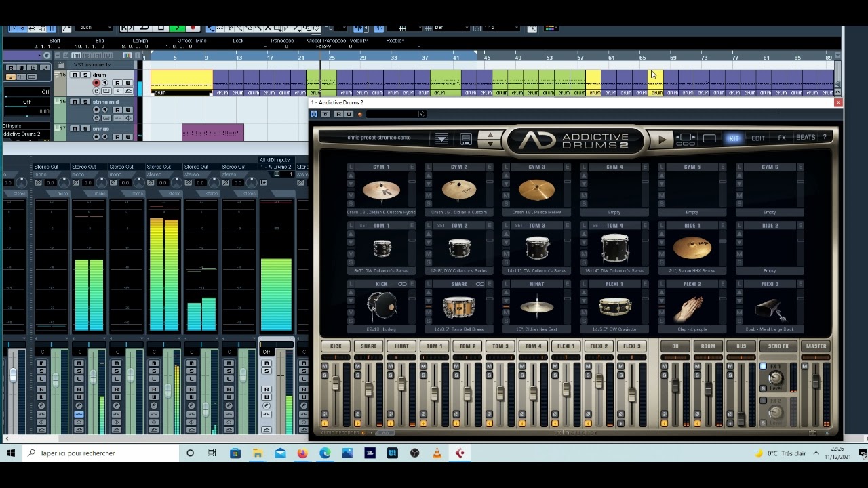Mute the KICK channel in Addictive Drums mixer
Image resolution: width=868 pixels, height=488 pixels.
click(x=324, y=367)
